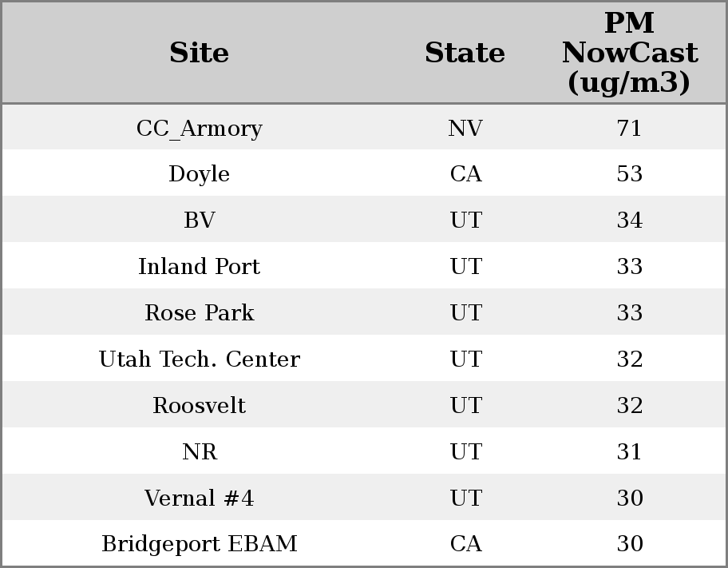728x568 pixels.
Task: Select the NR site cell
Action: [199, 451]
